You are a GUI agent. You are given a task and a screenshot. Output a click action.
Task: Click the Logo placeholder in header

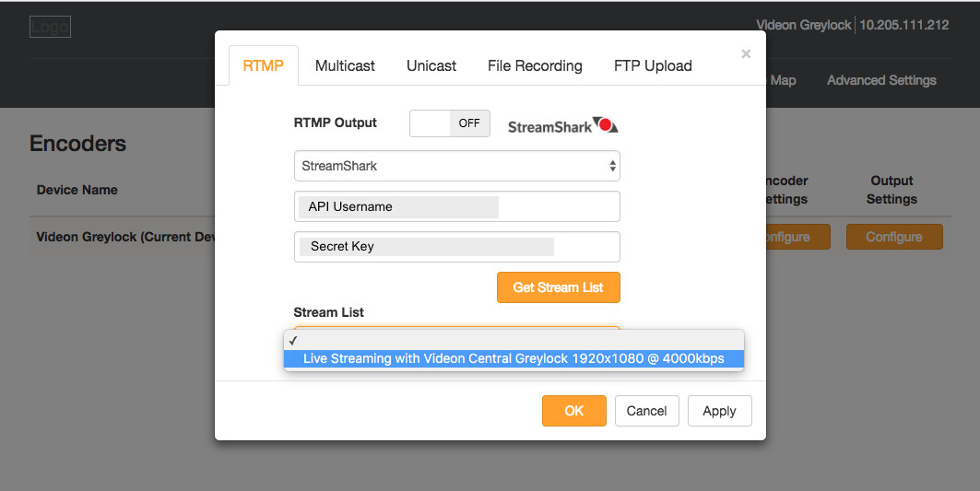pyautogui.click(x=50, y=27)
